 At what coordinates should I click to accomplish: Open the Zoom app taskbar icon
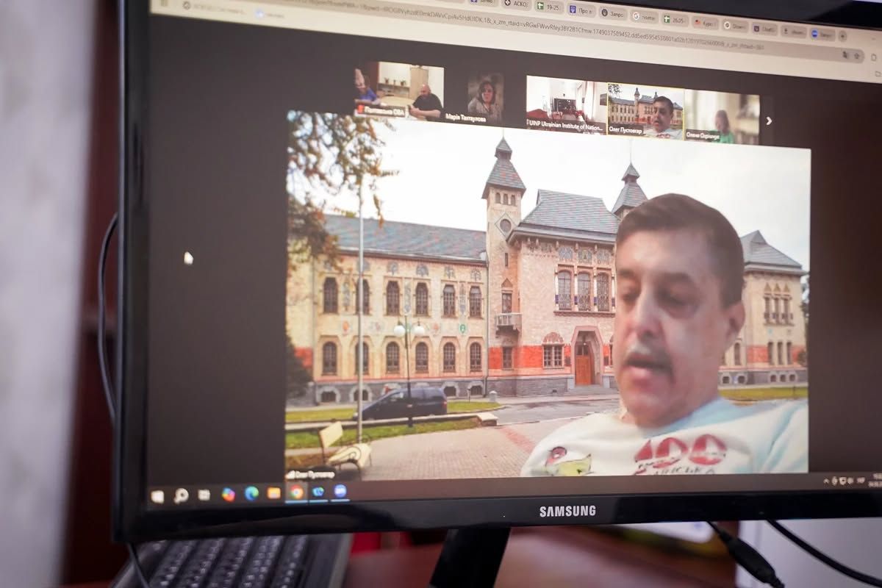click(340, 490)
